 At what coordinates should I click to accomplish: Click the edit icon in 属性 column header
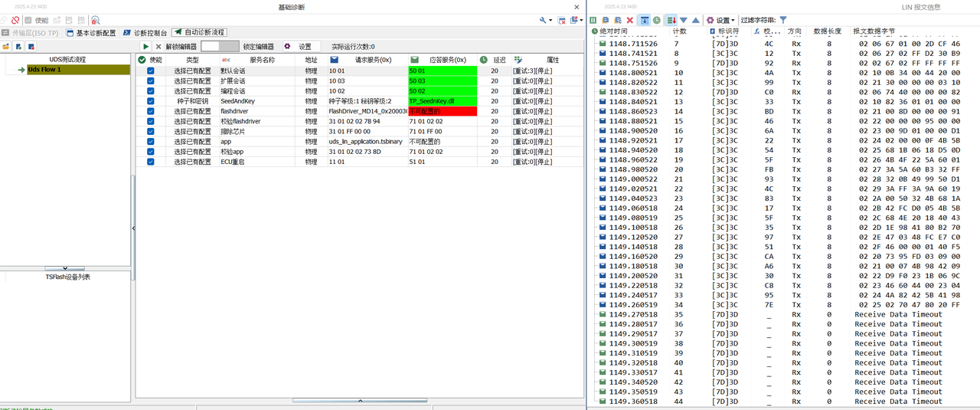pos(518,59)
